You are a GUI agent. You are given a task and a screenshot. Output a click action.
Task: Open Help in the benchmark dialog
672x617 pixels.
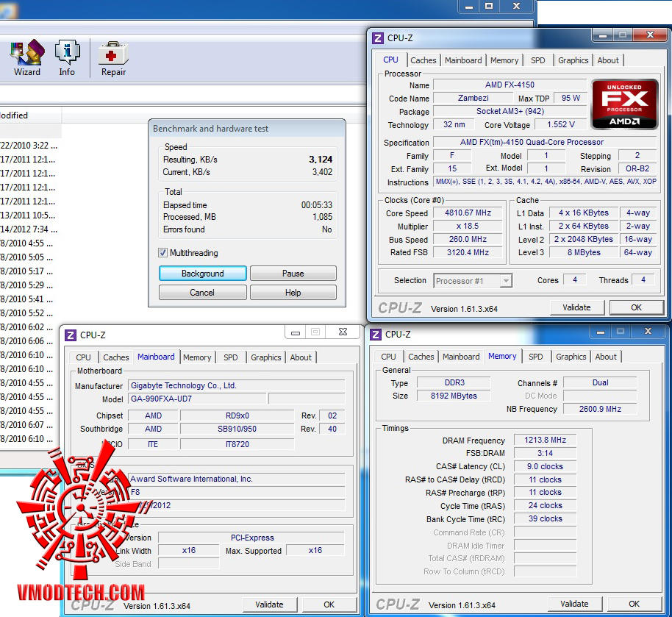point(293,293)
